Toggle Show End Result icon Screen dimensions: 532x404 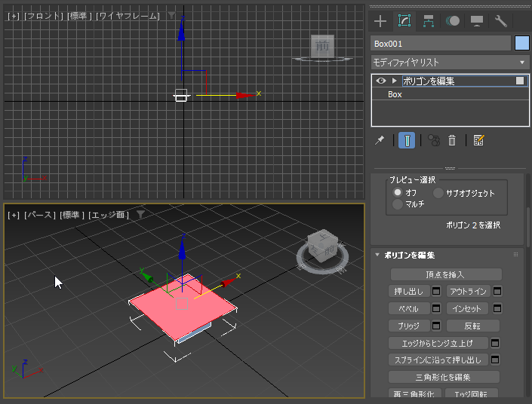pyautogui.click(x=407, y=140)
